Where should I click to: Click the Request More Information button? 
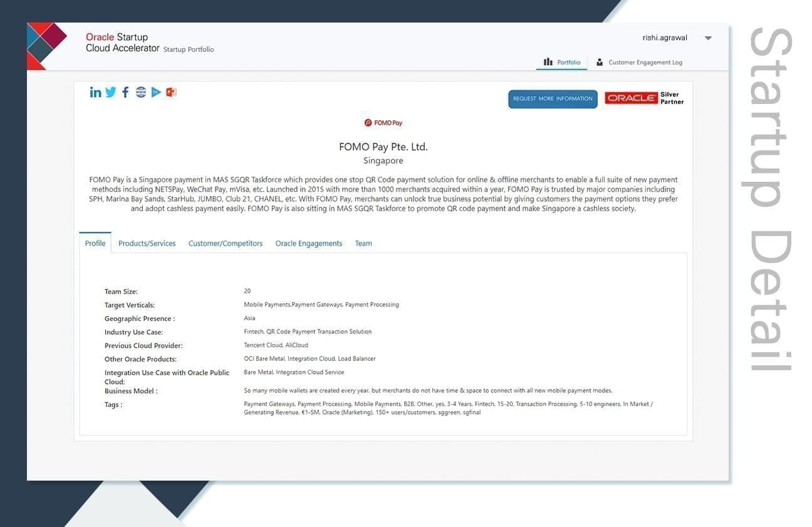pos(552,98)
